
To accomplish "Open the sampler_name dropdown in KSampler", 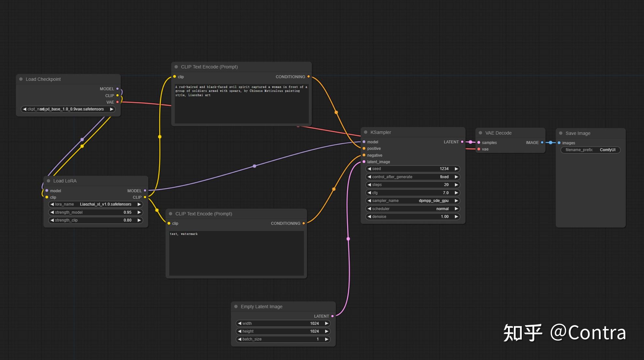I will pyautogui.click(x=412, y=201).
